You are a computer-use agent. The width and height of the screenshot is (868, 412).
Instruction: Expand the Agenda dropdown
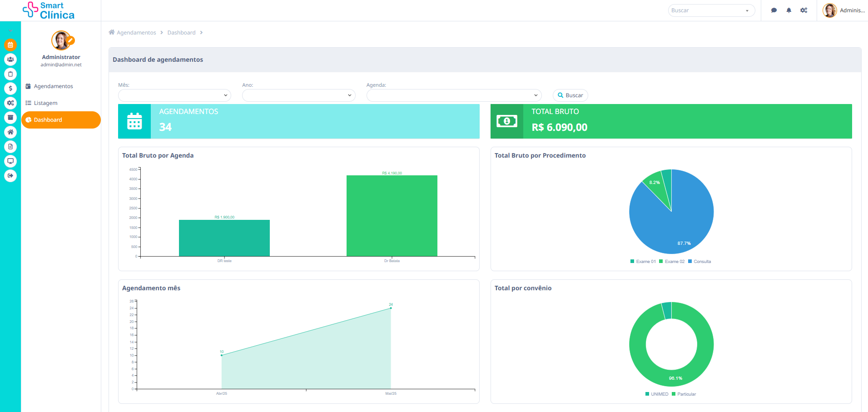(453, 95)
